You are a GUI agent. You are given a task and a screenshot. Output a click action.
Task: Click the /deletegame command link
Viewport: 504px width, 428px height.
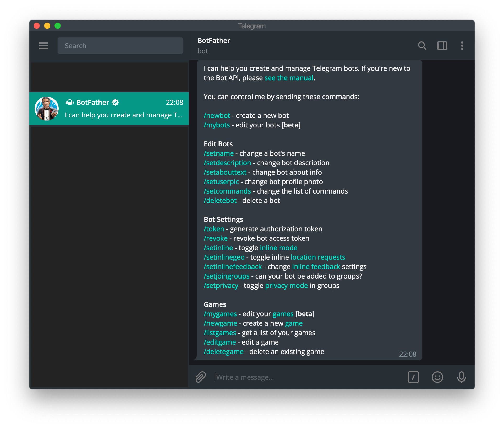click(224, 352)
